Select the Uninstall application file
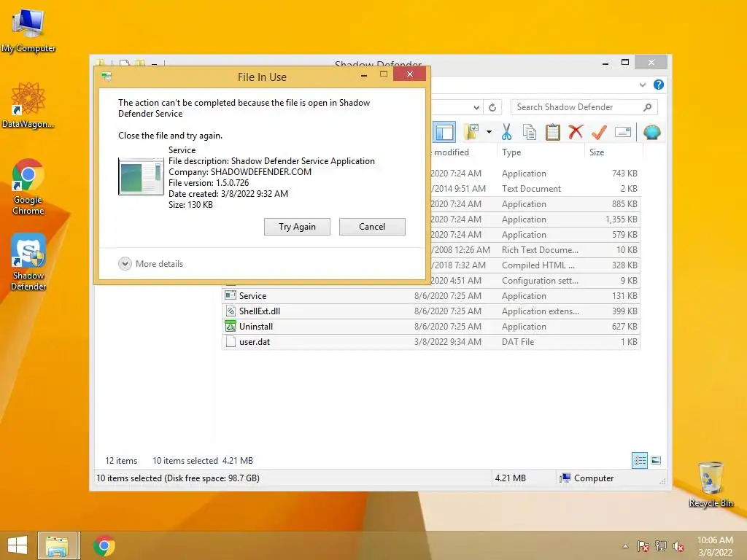747x560 pixels. click(x=430, y=326)
